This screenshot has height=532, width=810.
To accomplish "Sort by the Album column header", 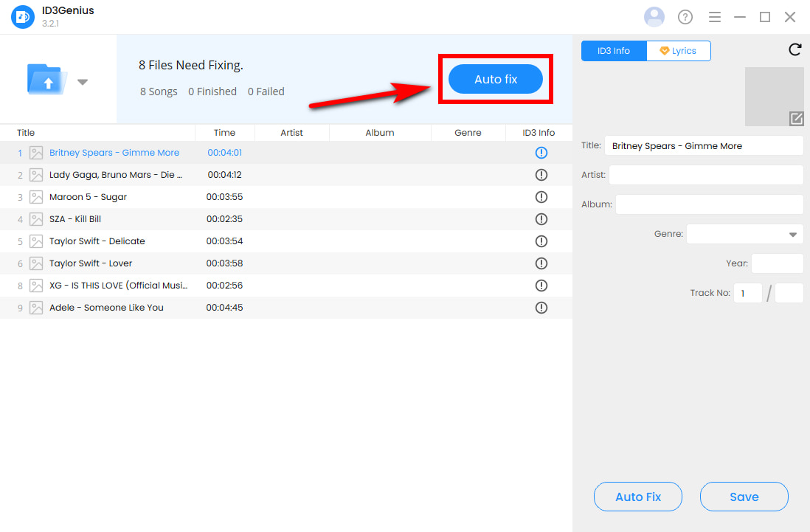I will pyautogui.click(x=380, y=133).
